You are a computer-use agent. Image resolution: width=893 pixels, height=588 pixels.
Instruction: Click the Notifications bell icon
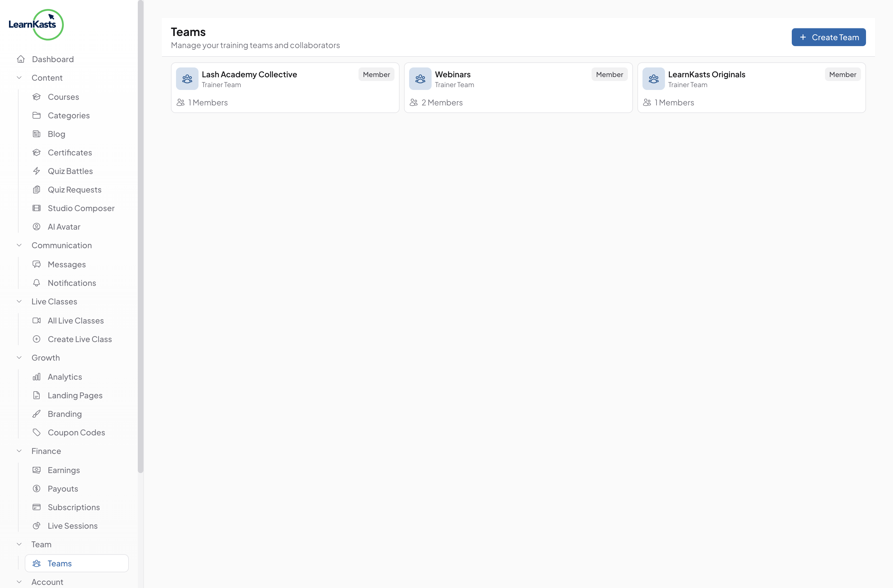(x=36, y=283)
